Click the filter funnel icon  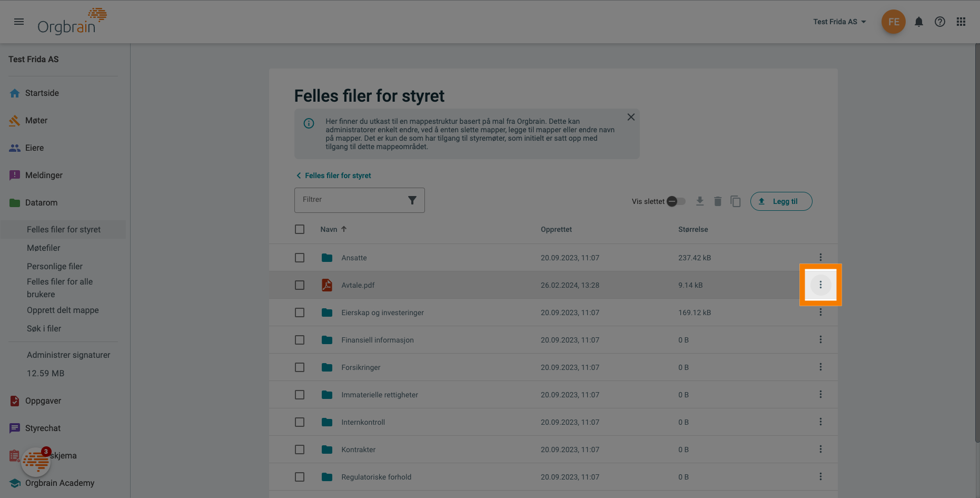tap(412, 200)
